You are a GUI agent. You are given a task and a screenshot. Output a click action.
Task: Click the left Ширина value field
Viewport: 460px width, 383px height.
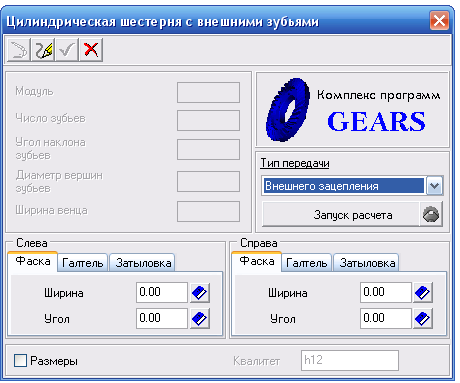pos(162,292)
